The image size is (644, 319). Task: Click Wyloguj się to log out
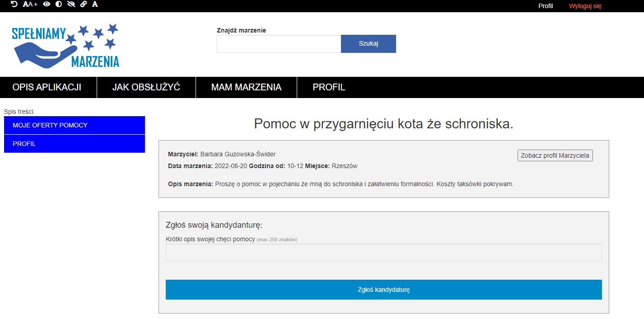coord(585,6)
